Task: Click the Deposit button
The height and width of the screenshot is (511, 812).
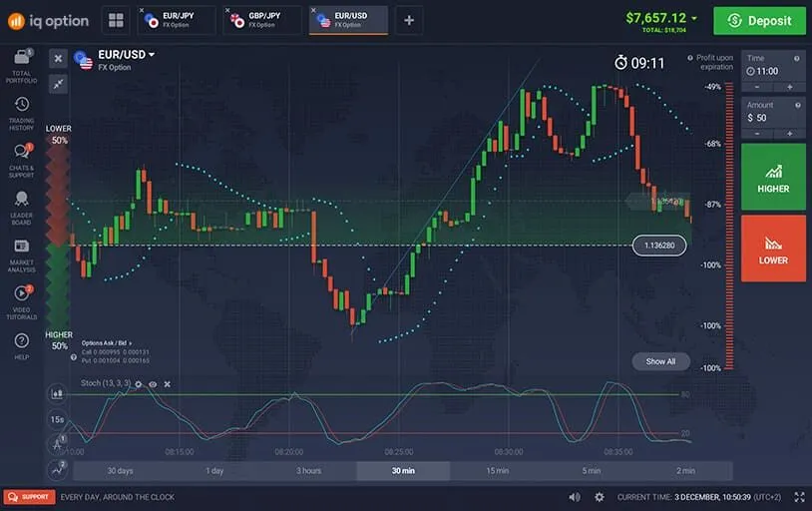Action: pos(759,20)
